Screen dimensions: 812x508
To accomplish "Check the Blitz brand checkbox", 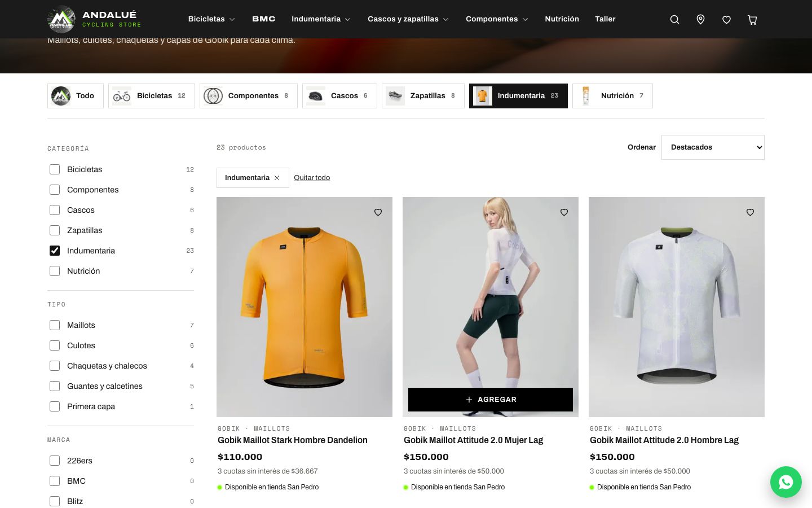I will click(x=55, y=501).
